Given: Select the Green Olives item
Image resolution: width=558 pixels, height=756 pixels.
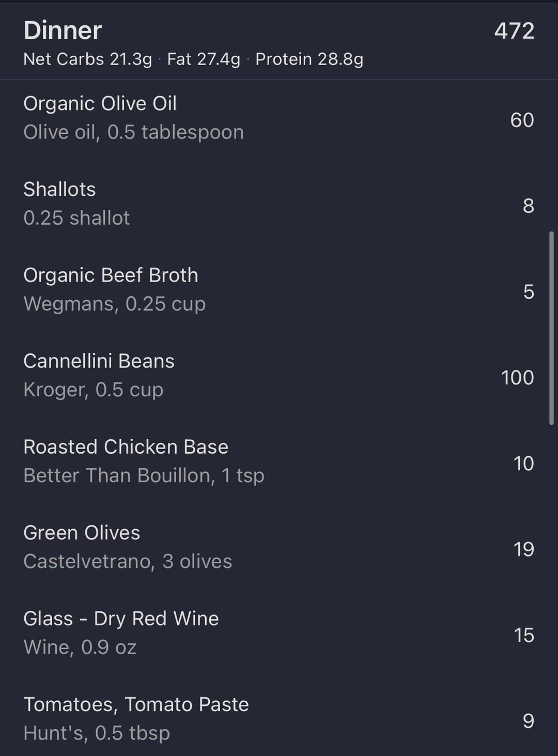Looking at the screenshot, I should [82, 533].
